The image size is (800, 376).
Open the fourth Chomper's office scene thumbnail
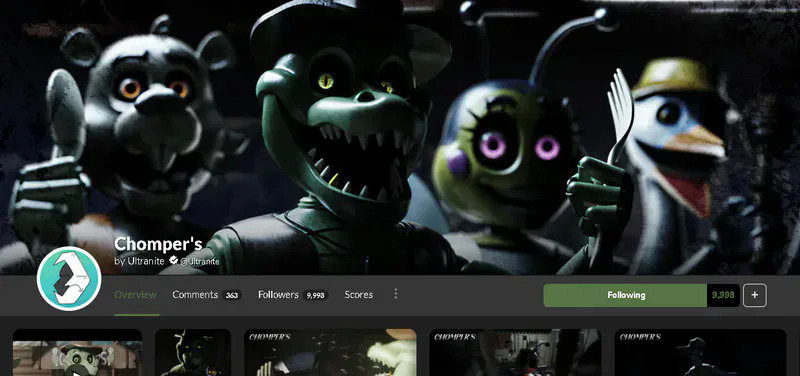[x=515, y=353]
